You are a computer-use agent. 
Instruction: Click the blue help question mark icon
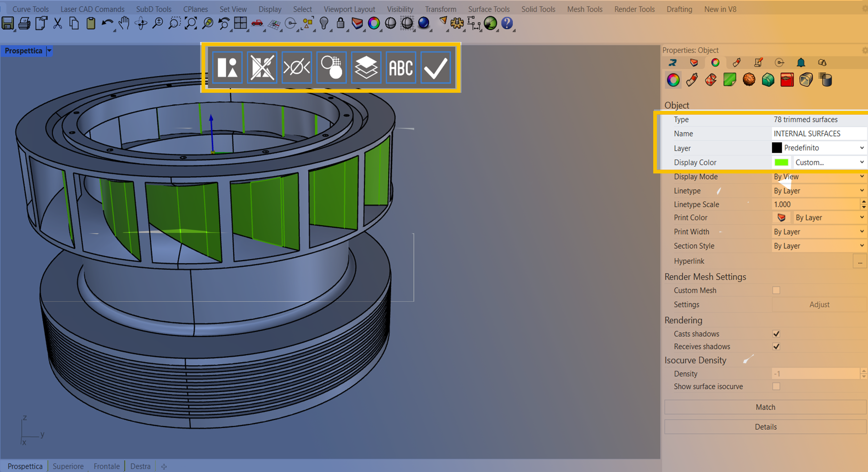(507, 24)
